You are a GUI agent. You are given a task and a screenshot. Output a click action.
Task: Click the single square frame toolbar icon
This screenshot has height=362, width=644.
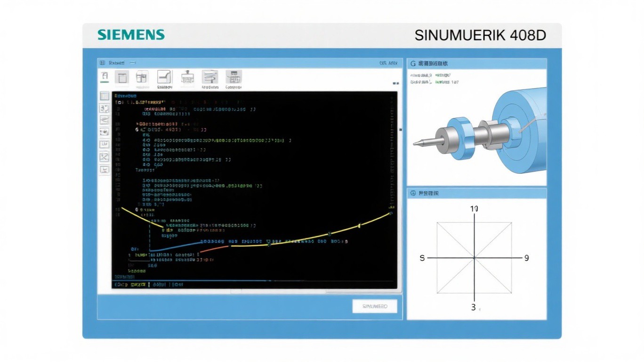tap(122, 78)
